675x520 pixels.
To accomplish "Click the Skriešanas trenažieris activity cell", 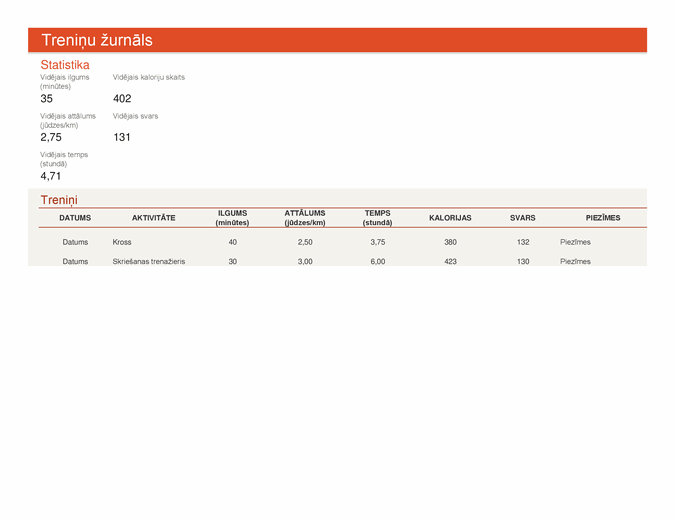I will tap(149, 261).
